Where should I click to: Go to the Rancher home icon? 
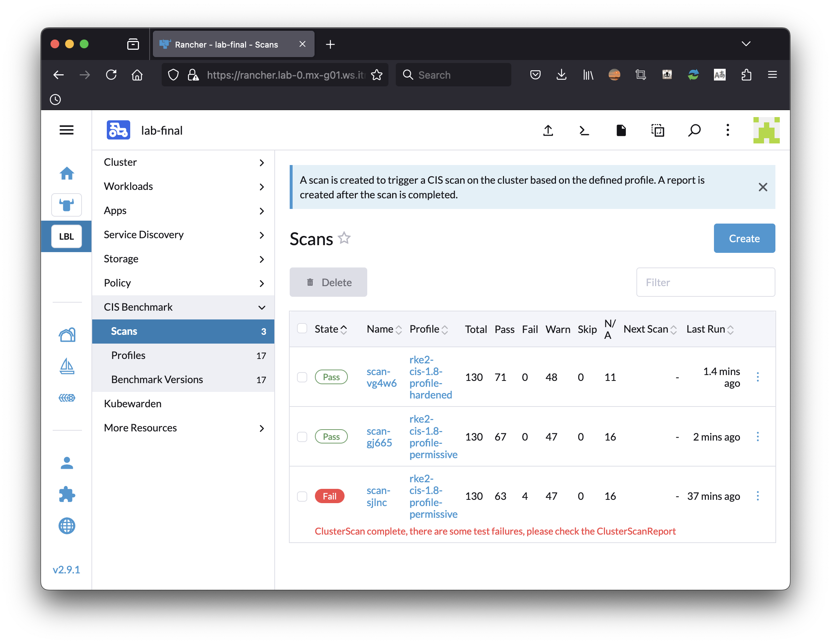[67, 173]
